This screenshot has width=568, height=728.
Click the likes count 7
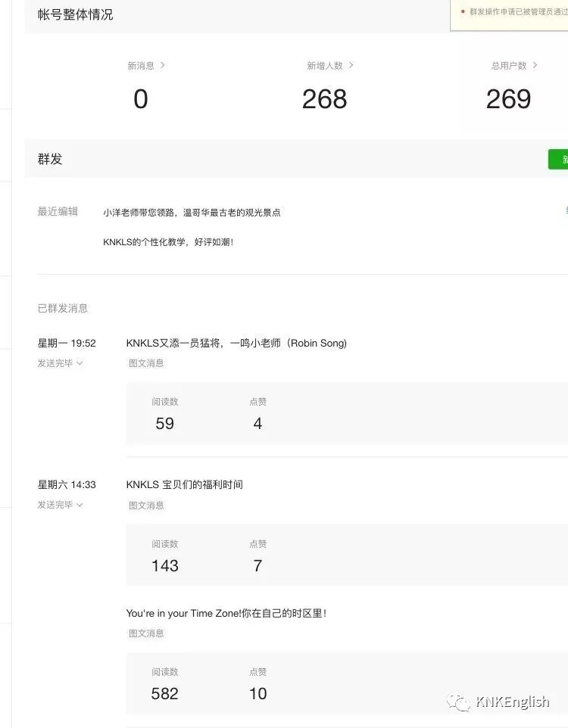click(x=257, y=565)
